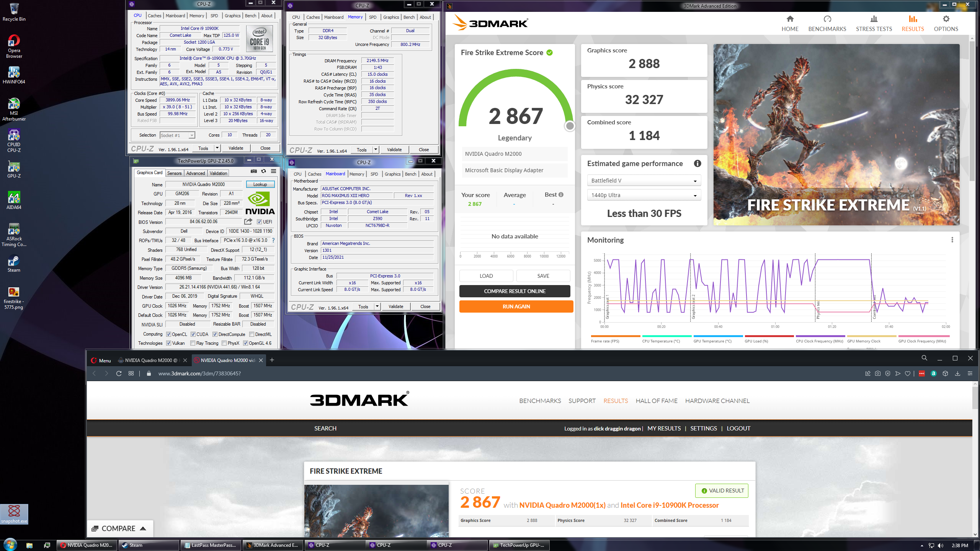Viewport: 980px width, 551px height.
Task: Open File Explorer from taskbar
Action: 29,545
